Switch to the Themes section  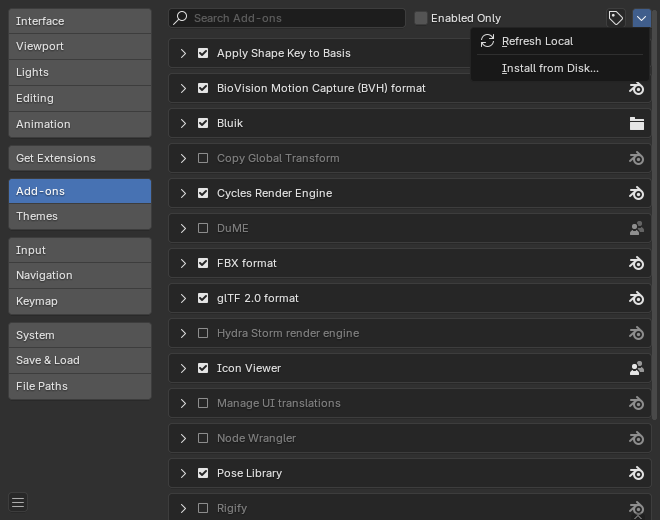[80, 216]
